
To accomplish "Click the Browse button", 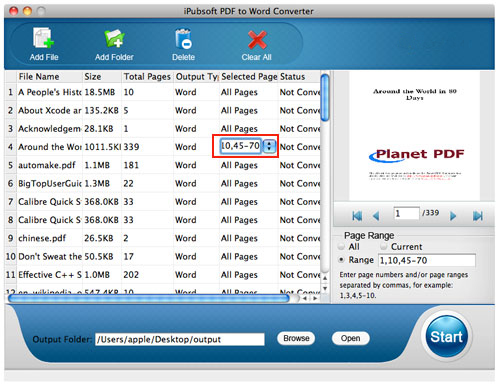I will pos(296,338).
